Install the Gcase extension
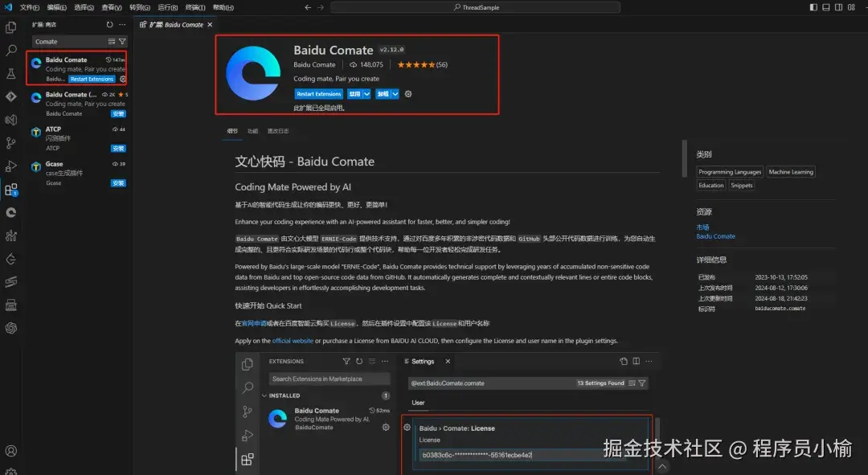Image resolution: width=868 pixels, height=475 pixels. (x=118, y=183)
